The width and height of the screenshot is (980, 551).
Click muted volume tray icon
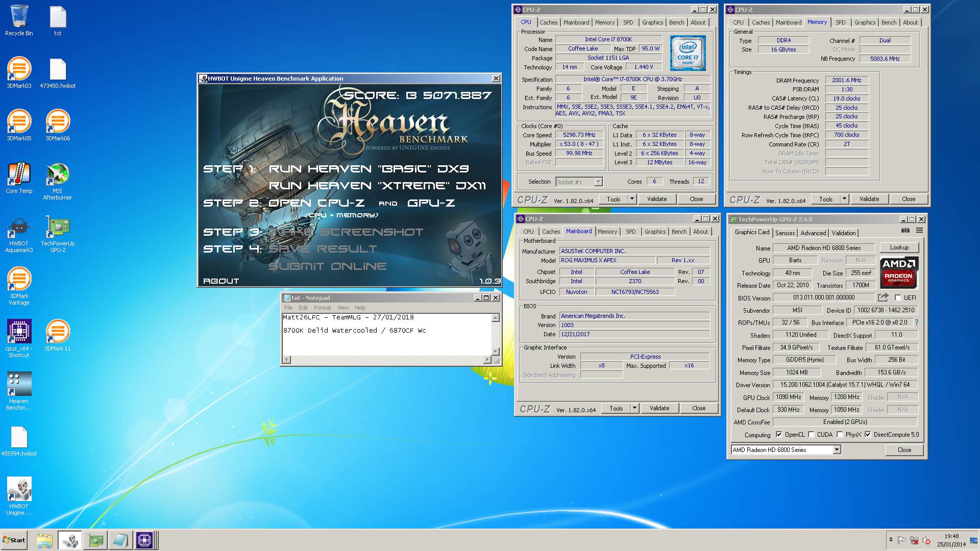click(926, 540)
